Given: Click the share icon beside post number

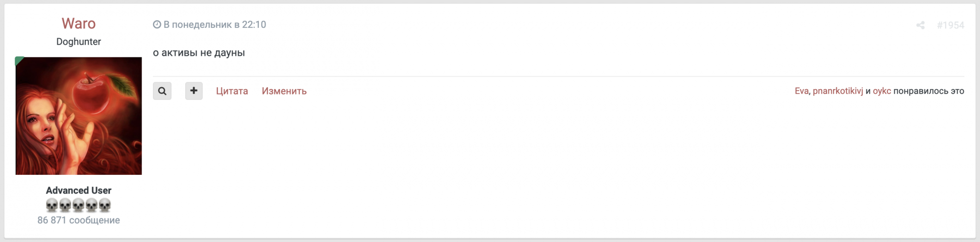Looking at the screenshot, I should click(920, 25).
